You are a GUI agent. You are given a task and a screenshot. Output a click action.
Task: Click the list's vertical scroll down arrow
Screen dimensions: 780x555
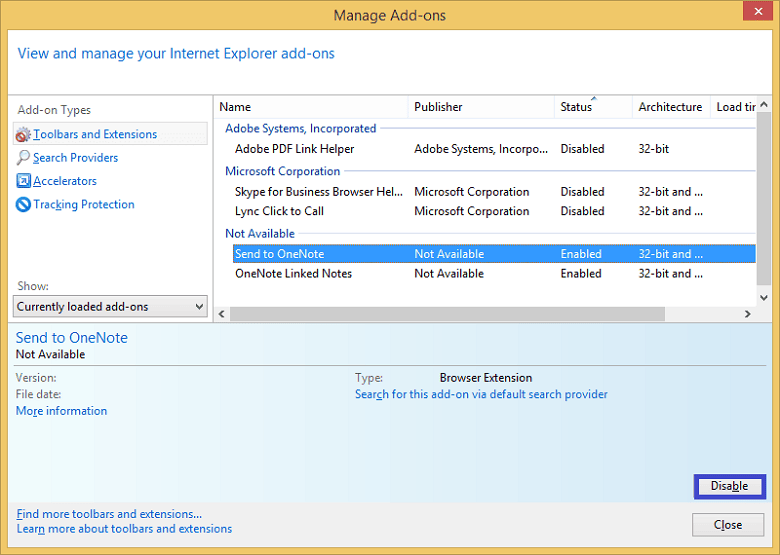(764, 297)
